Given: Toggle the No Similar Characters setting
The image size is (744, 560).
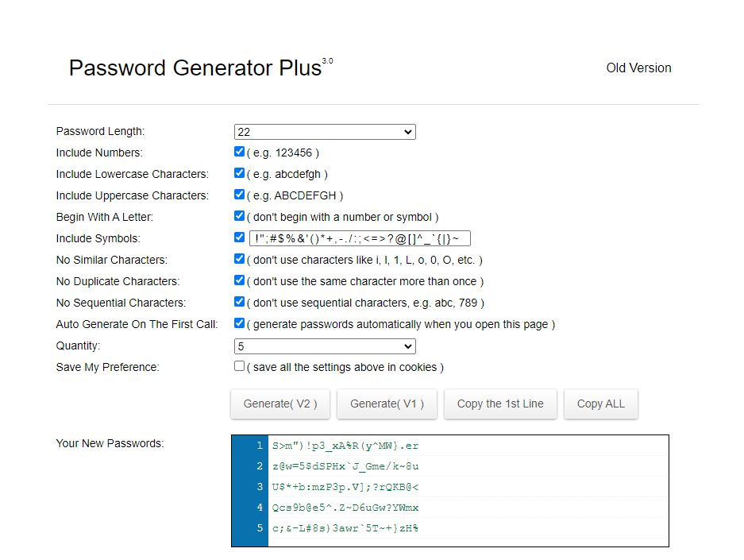Looking at the screenshot, I should [x=238, y=258].
